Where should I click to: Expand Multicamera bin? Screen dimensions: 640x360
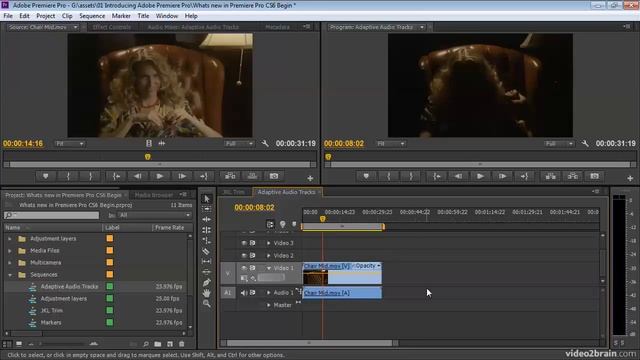coord(10,263)
